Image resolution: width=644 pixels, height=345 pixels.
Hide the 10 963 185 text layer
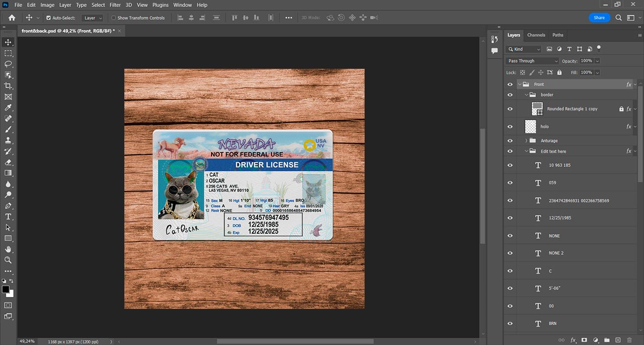click(x=510, y=165)
